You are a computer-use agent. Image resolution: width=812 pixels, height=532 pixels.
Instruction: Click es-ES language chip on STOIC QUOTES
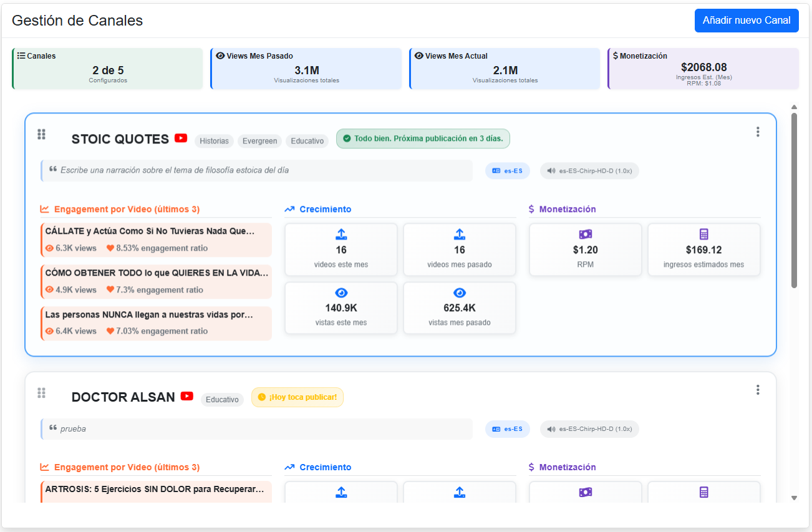(x=508, y=170)
